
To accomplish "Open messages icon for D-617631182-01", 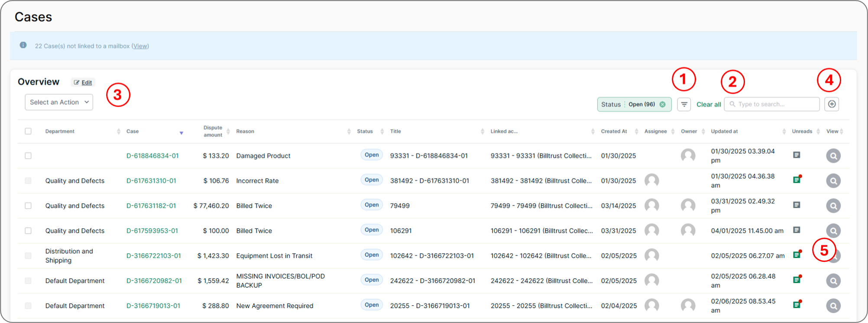I will pos(797,205).
